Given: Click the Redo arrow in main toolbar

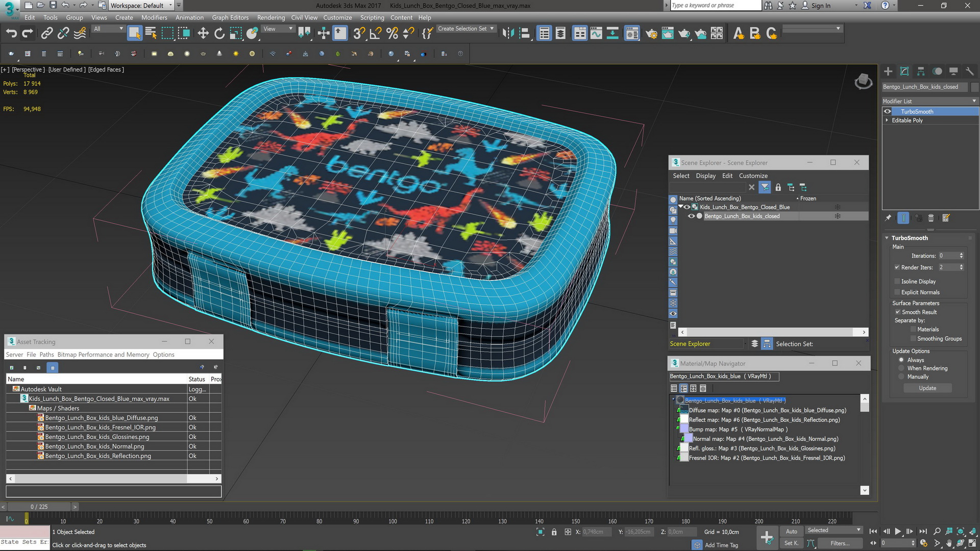Looking at the screenshot, I should point(28,34).
